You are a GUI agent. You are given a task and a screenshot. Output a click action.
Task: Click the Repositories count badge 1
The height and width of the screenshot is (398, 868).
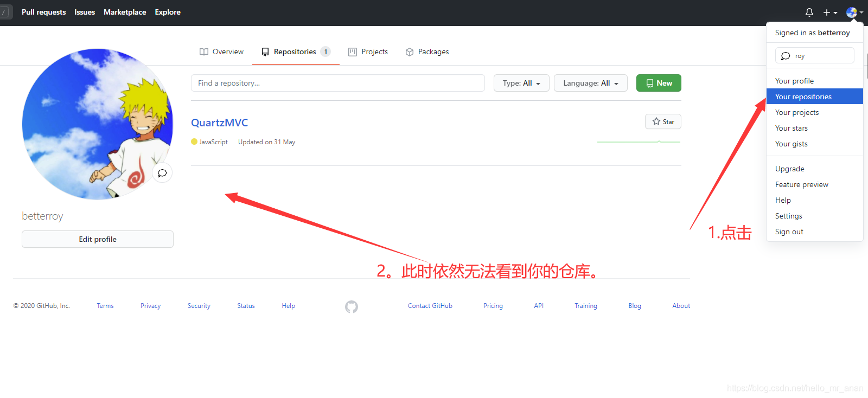pos(325,52)
